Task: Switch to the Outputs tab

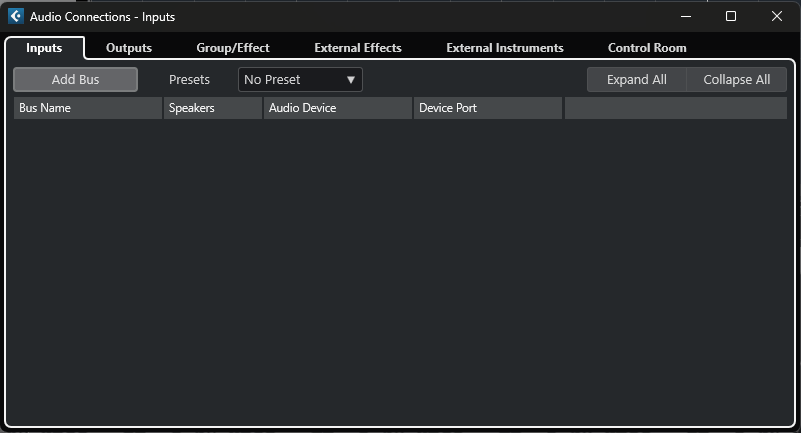Action: [x=129, y=48]
